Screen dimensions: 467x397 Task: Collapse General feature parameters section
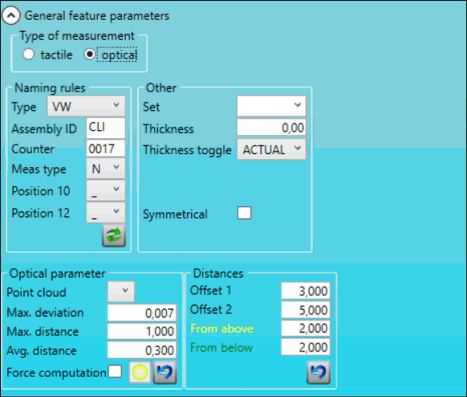[x=11, y=16]
